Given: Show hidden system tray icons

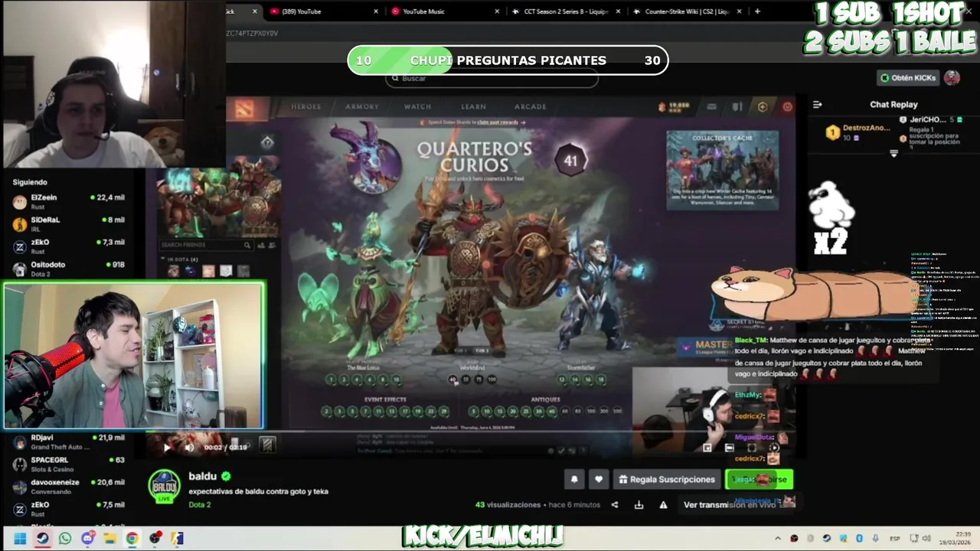Looking at the screenshot, I should pos(778,539).
